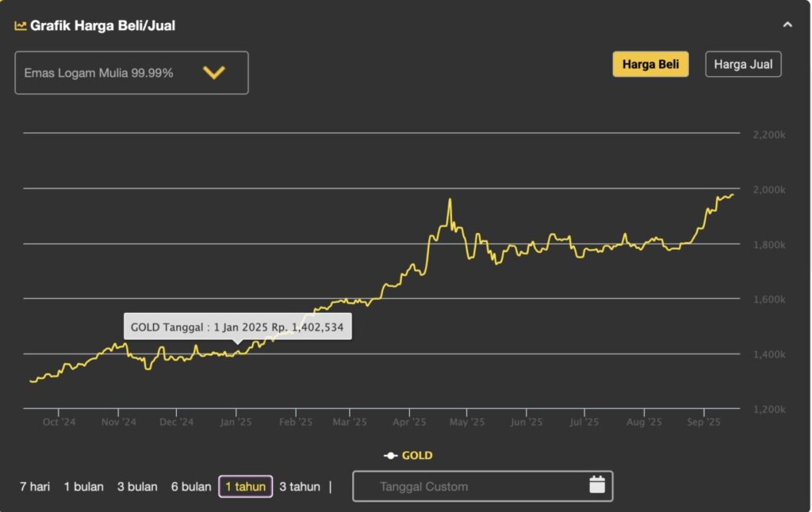This screenshot has width=812, height=512.
Task: Collapse the Grafik Harga panel chevron
Action: pyautogui.click(x=787, y=25)
